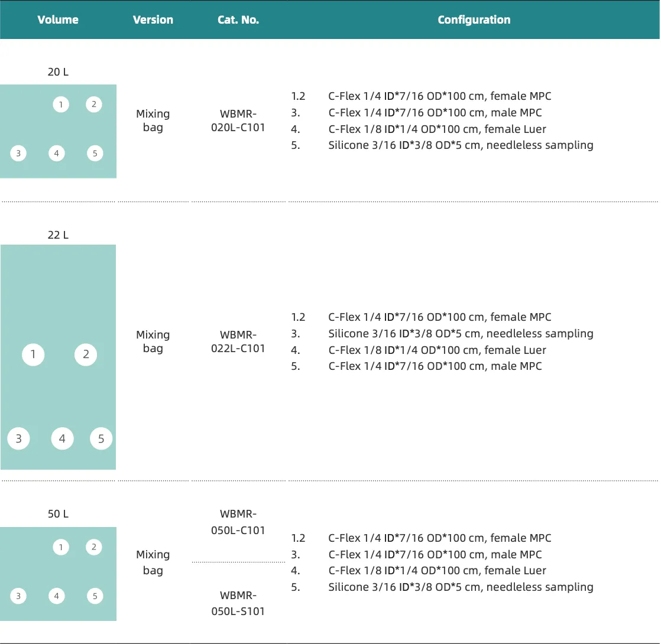661x644 pixels.
Task: Click port 5 circle in the 20 L bag diagram
Action: [x=95, y=153]
